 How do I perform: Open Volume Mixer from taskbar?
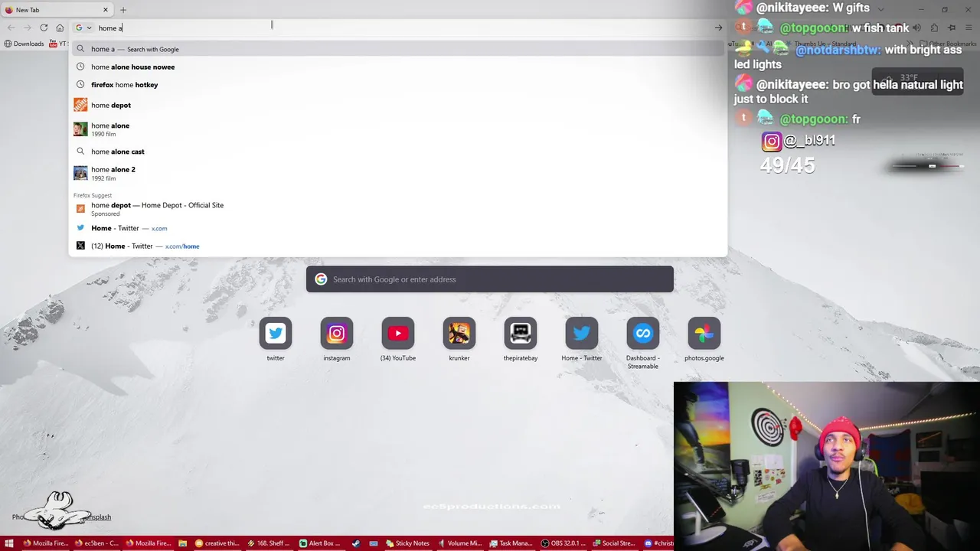point(459,543)
